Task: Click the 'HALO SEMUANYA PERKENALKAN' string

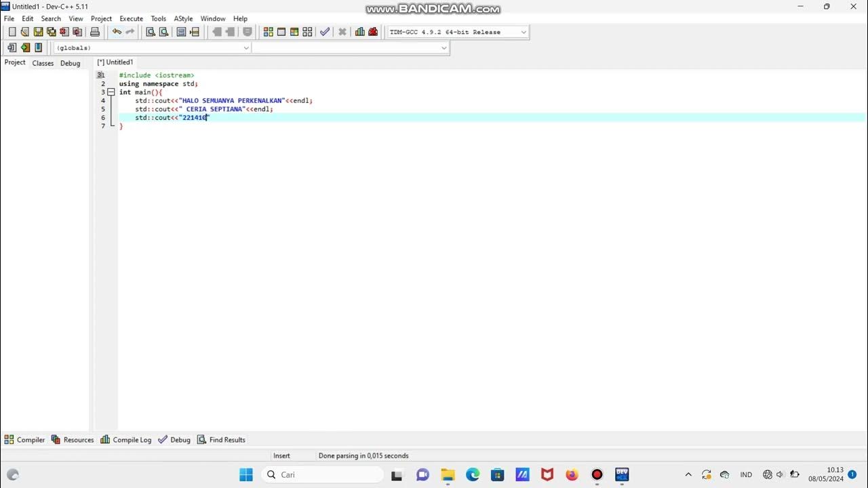Action: tap(233, 101)
